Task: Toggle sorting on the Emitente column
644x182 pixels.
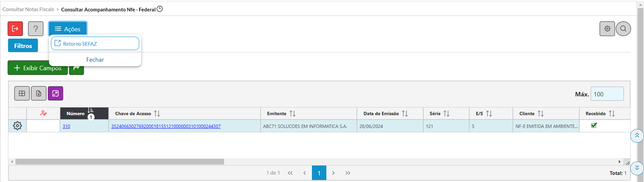Action: [x=292, y=113]
